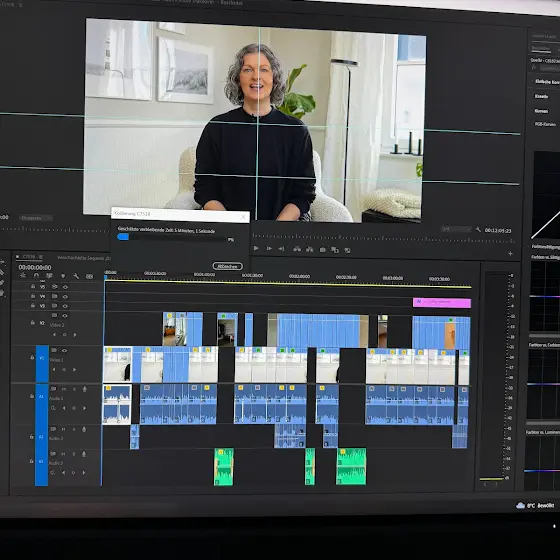Mute the Audio 2 track with M

click(64, 429)
